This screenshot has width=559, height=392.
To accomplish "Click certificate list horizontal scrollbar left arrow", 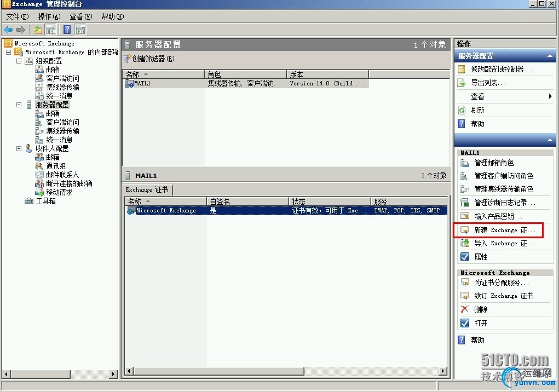I will 129,371.
